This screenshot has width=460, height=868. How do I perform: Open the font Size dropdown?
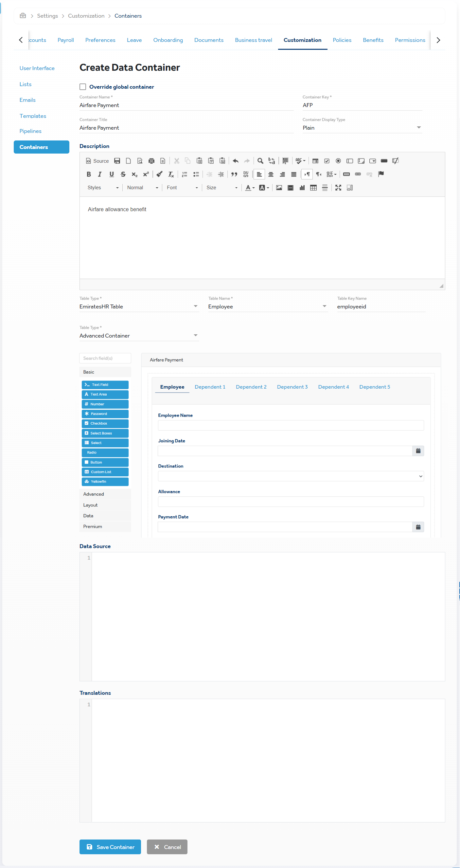tap(221, 188)
